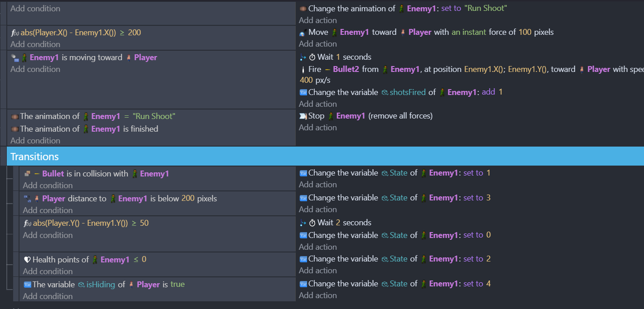644x309 pixels.
Task: Click the Player distance condition icon
Action: point(27,199)
